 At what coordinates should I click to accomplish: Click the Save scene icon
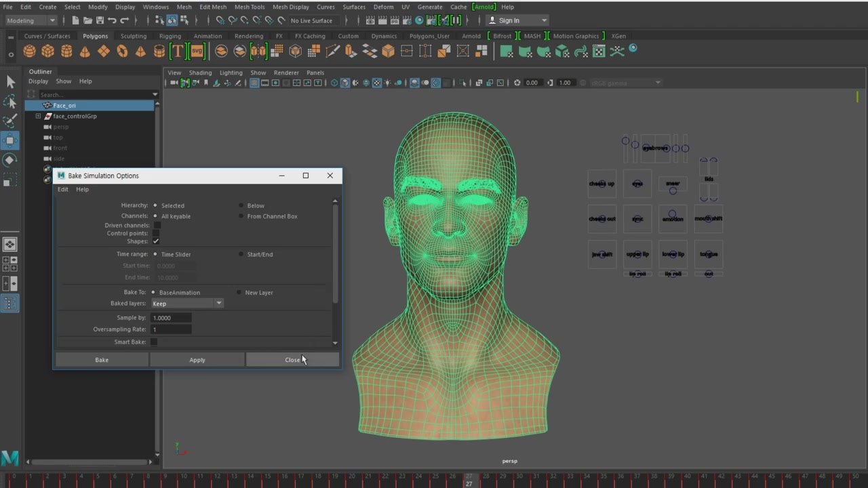100,20
